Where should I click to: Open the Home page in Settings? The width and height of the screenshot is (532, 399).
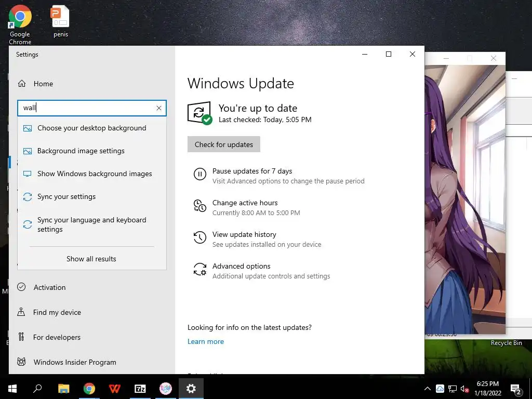click(44, 84)
